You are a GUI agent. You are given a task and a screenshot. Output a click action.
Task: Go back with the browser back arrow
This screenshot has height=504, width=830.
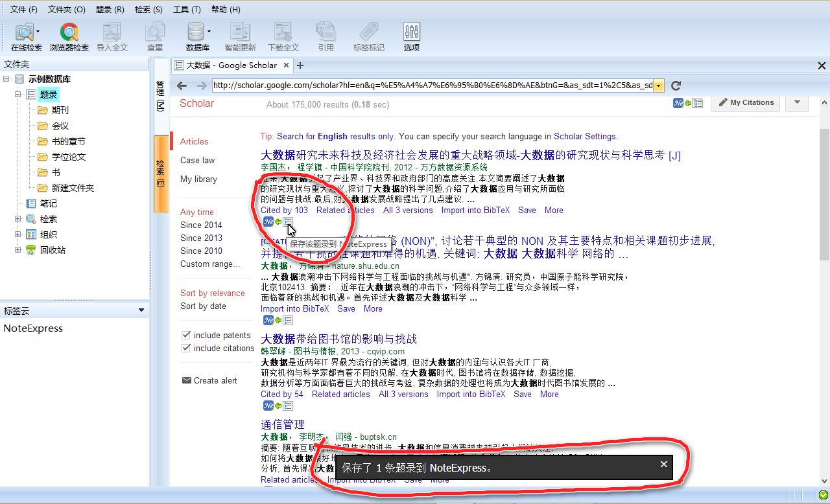(x=182, y=86)
